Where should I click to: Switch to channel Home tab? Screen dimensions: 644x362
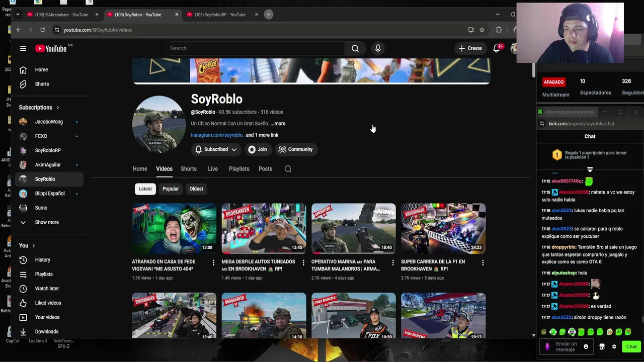coord(140,169)
